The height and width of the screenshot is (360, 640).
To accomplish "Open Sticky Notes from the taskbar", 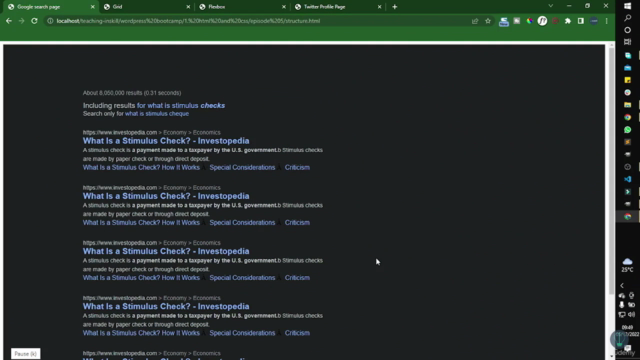I will [x=627, y=80].
